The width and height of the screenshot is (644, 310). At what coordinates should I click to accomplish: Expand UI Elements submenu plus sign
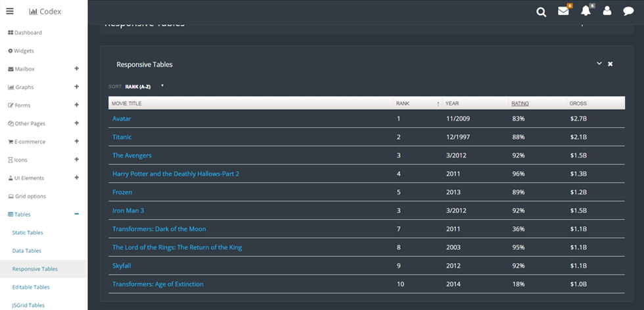point(76,177)
